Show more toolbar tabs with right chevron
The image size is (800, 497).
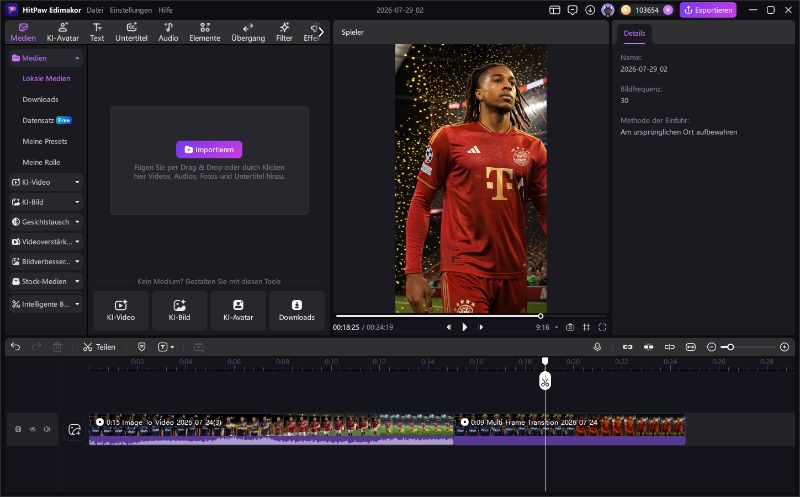click(321, 32)
